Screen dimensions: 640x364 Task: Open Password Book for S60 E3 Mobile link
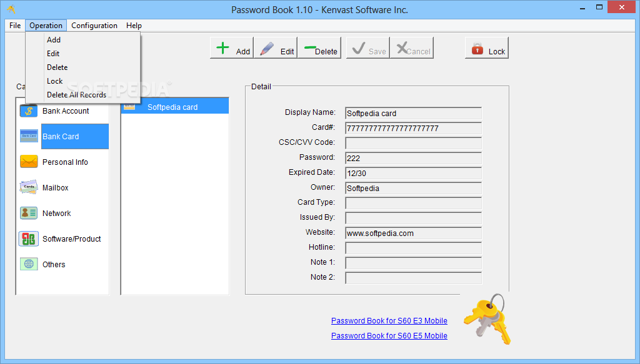tap(389, 321)
